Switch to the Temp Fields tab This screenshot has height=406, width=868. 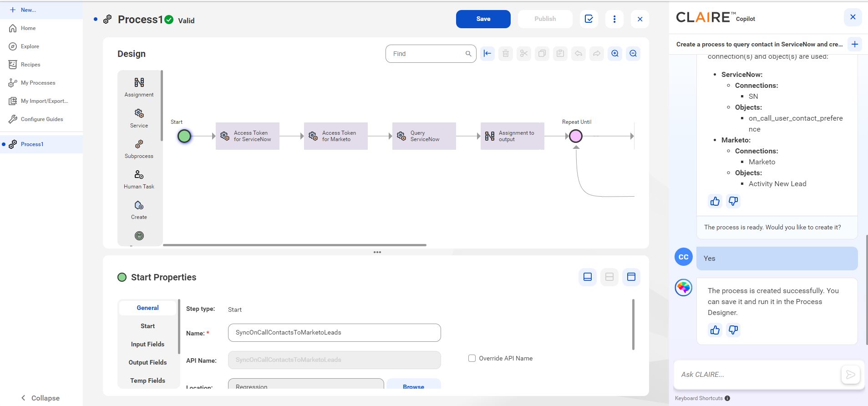click(x=147, y=381)
